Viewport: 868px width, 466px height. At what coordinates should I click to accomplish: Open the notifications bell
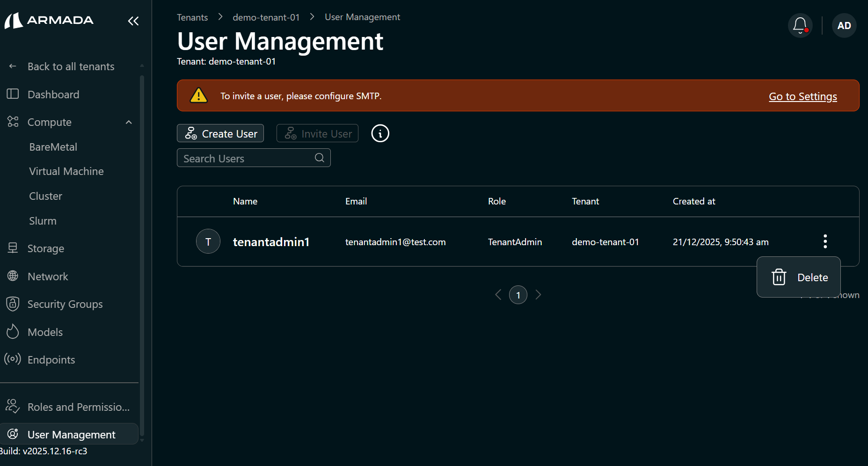pos(800,25)
